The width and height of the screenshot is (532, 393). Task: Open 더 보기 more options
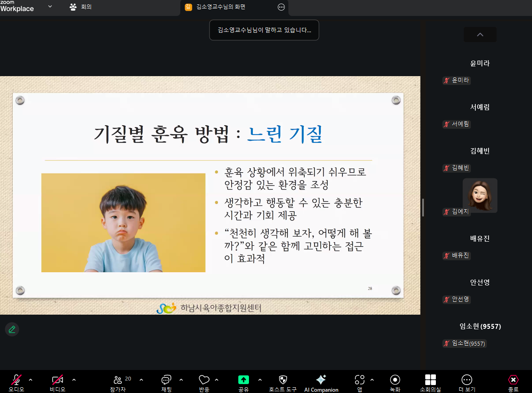[467, 380]
